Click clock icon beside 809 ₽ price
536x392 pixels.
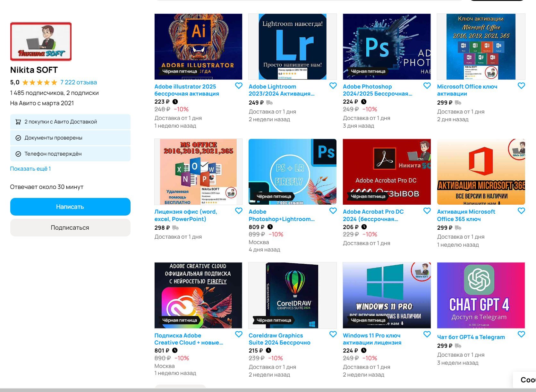[270, 227]
